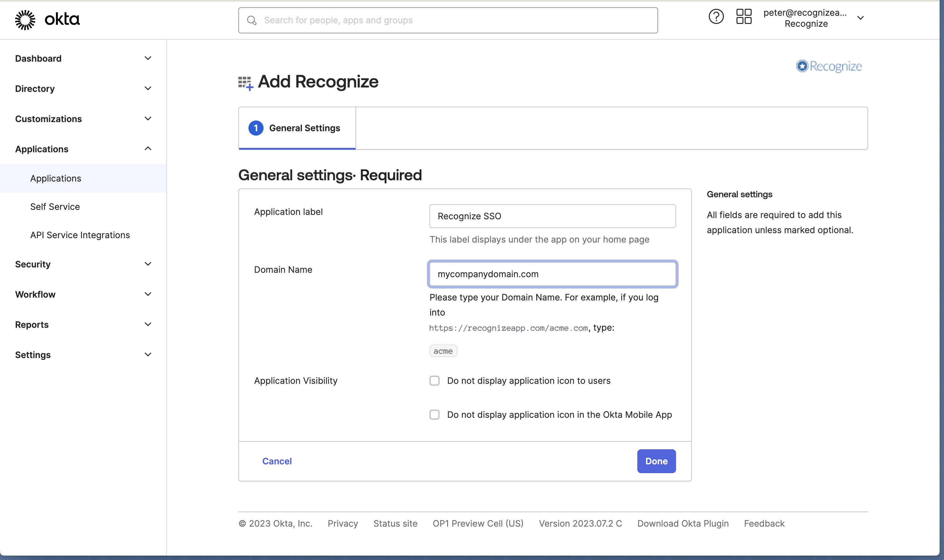Open the Privacy footer link
Image resolution: width=944 pixels, height=560 pixels.
(343, 524)
